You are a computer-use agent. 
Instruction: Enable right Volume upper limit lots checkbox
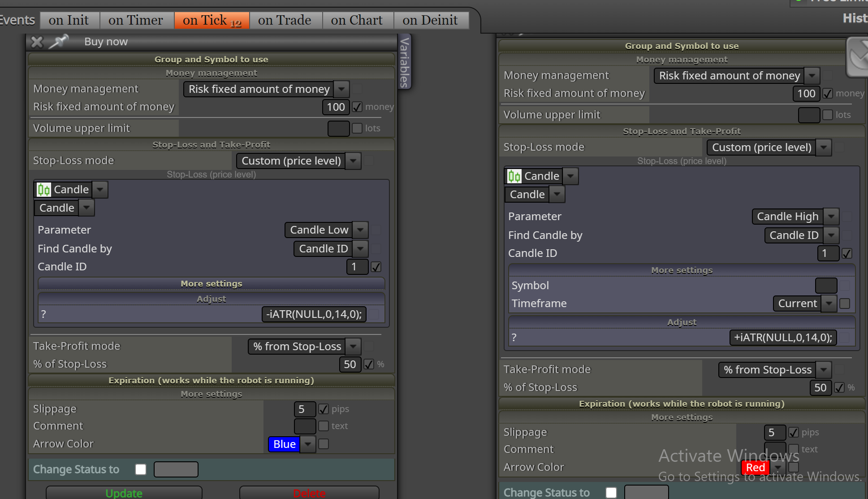click(x=828, y=115)
